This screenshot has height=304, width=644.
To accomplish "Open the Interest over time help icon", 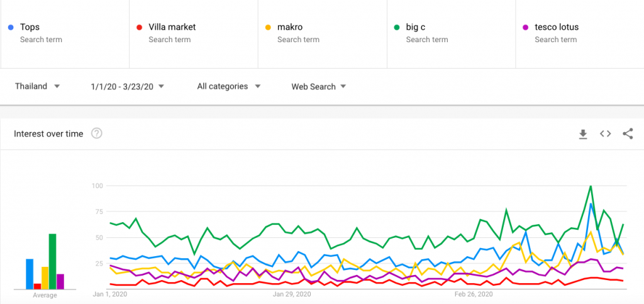I will pyautogui.click(x=96, y=133).
